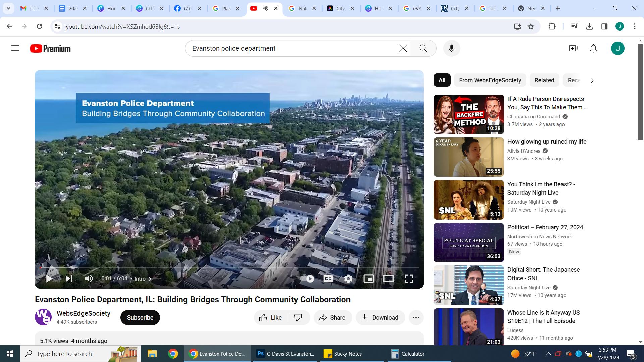Viewport: 644px width, 362px height.
Task: Mute the video player volume
Action: click(x=89, y=279)
